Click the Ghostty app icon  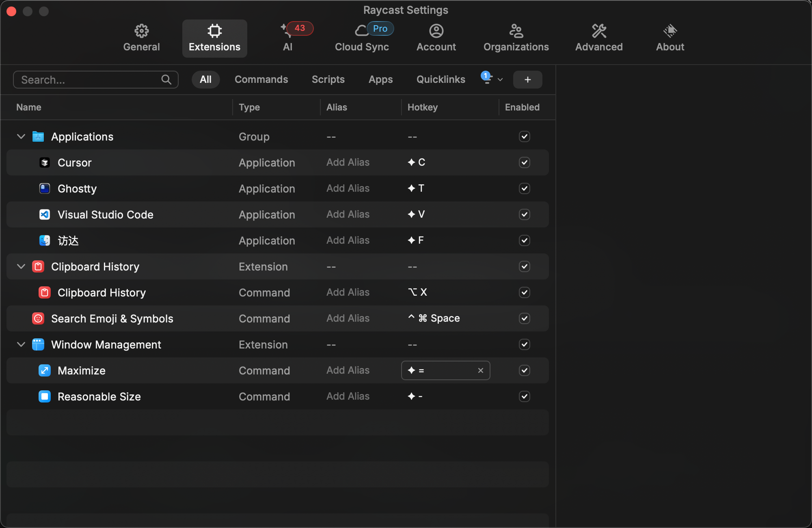pyautogui.click(x=44, y=188)
